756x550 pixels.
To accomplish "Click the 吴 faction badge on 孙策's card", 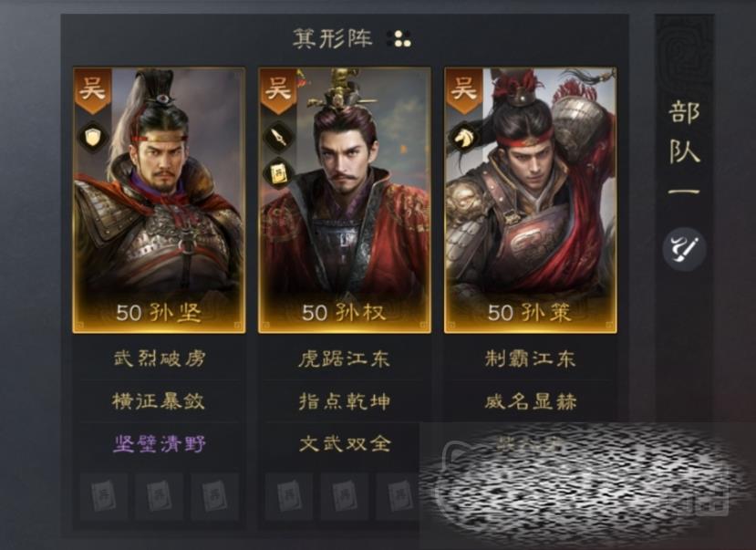I will click(x=464, y=91).
